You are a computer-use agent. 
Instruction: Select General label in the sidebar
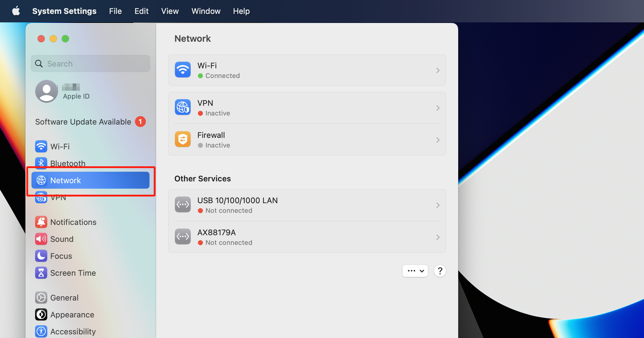pyautogui.click(x=64, y=298)
